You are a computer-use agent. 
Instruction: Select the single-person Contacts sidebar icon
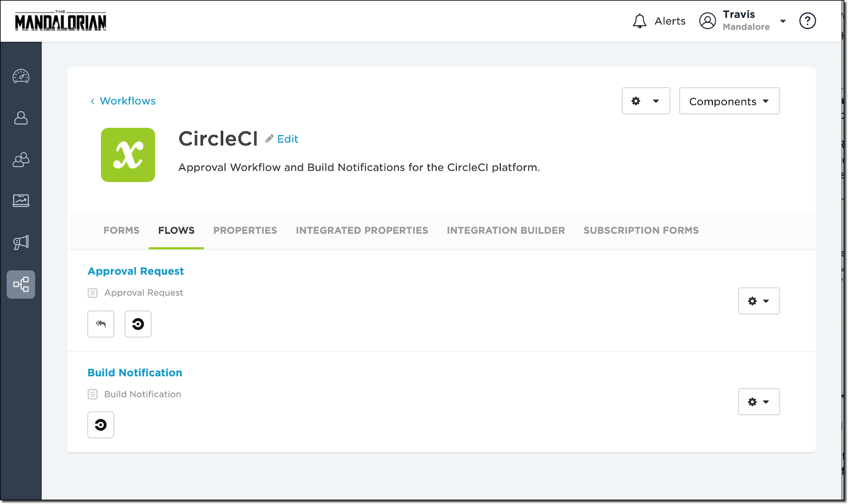click(x=21, y=118)
